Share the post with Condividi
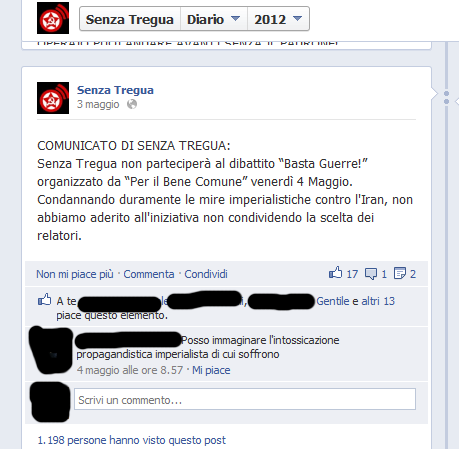 (206, 274)
